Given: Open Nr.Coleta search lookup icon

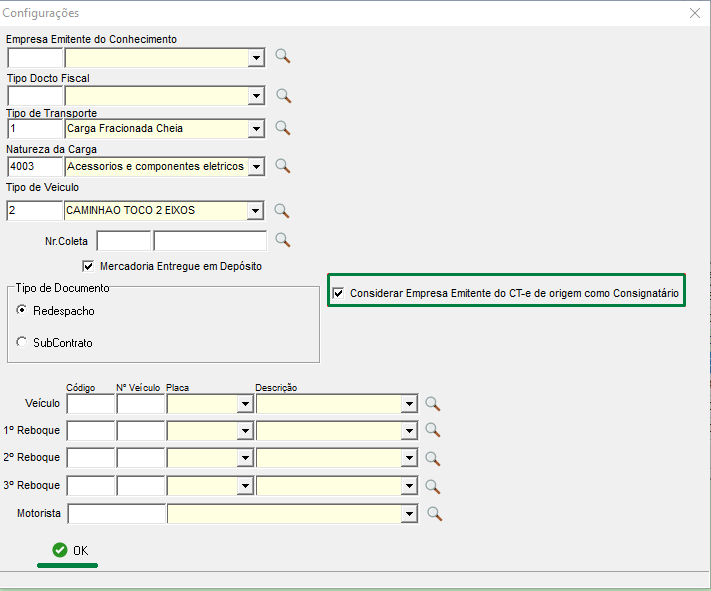Looking at the screenshot, I should tap(283, 240).
